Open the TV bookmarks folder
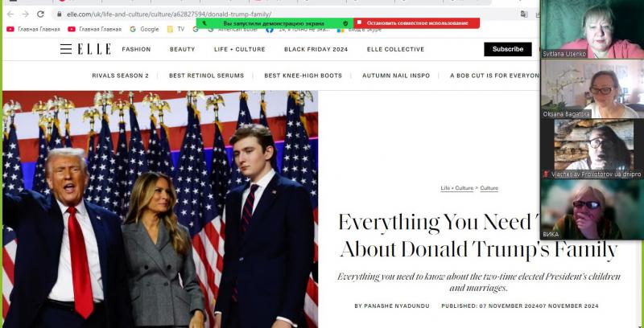644x328 pixels. coord(176,29)
